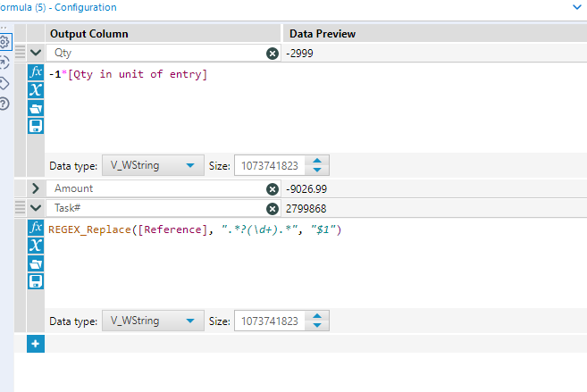Increase Size value for Qty
The height and width of the screenshot is (392, 587).
[317, 161]
